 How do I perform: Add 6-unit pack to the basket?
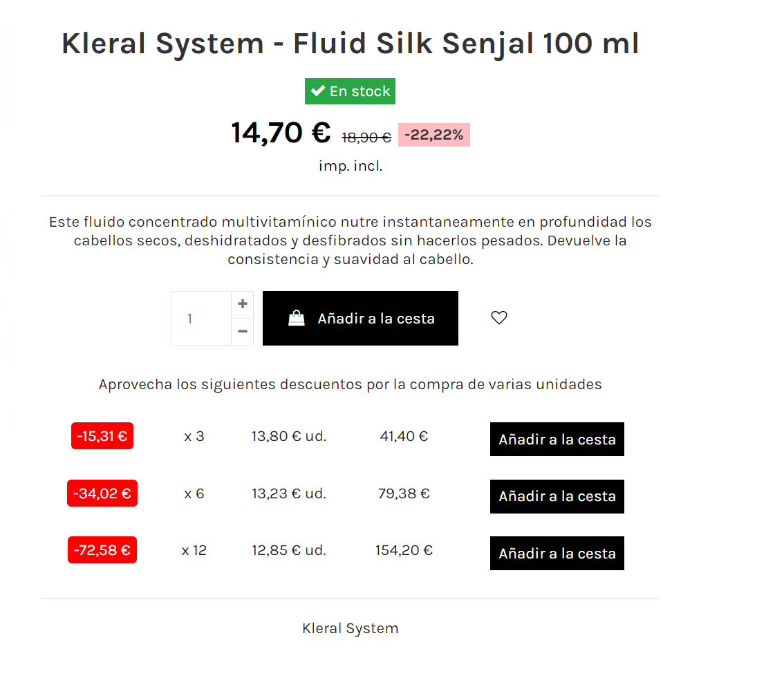pos(557,496)
